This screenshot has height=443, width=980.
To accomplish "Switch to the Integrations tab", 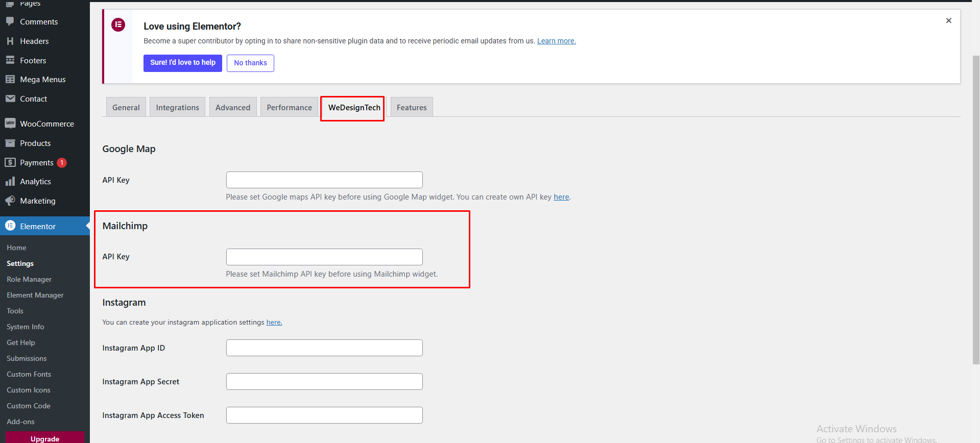I will 178,107.
